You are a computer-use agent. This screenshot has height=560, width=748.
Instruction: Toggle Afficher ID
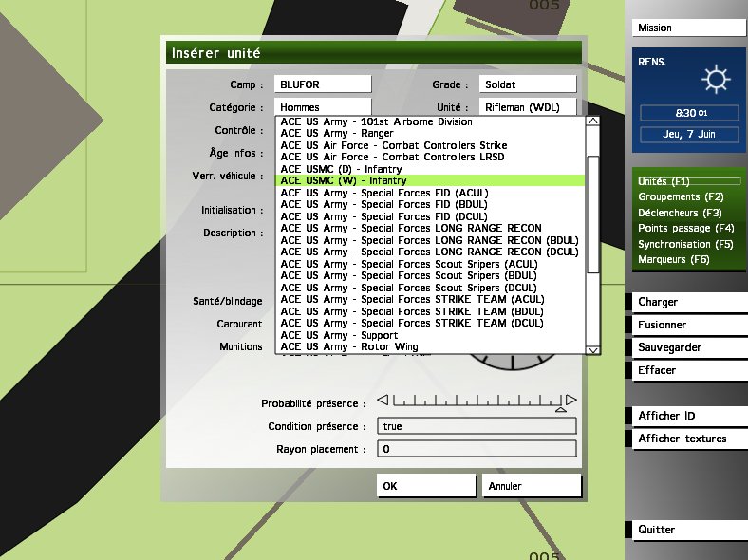point(690,416)
